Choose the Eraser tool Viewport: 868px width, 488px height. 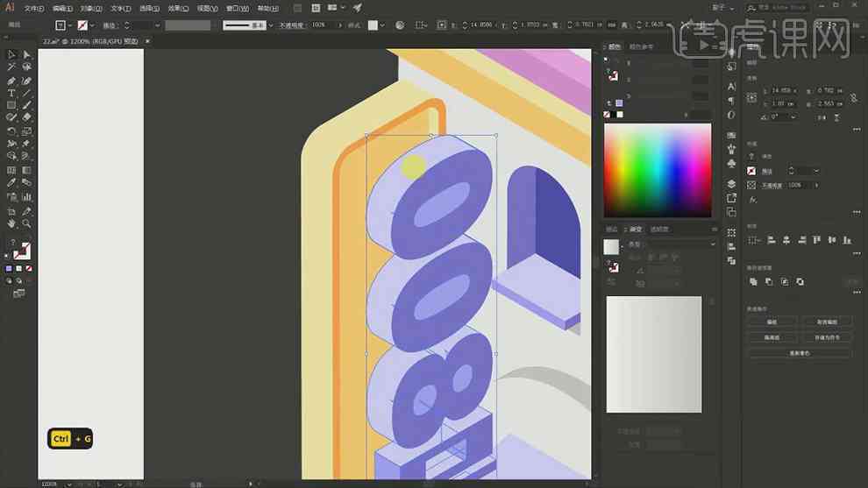pos(26,117)
